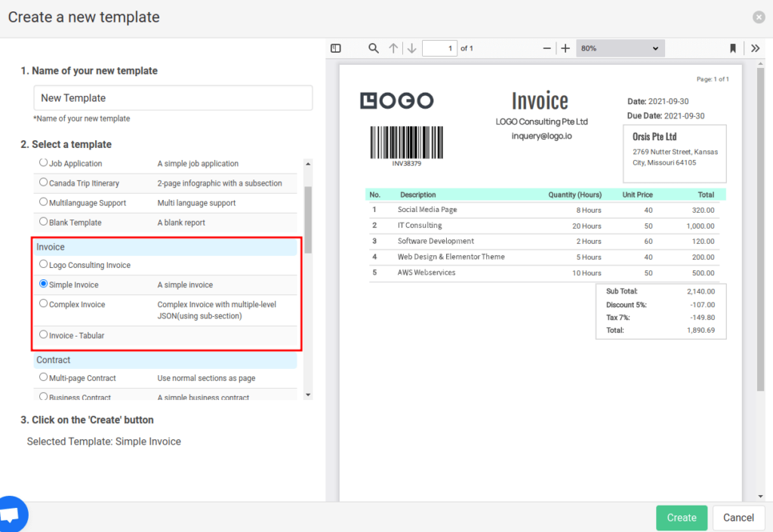Go to previous page arrow
The height and width of the screenshot is (532, 773).
click(393, 48)
